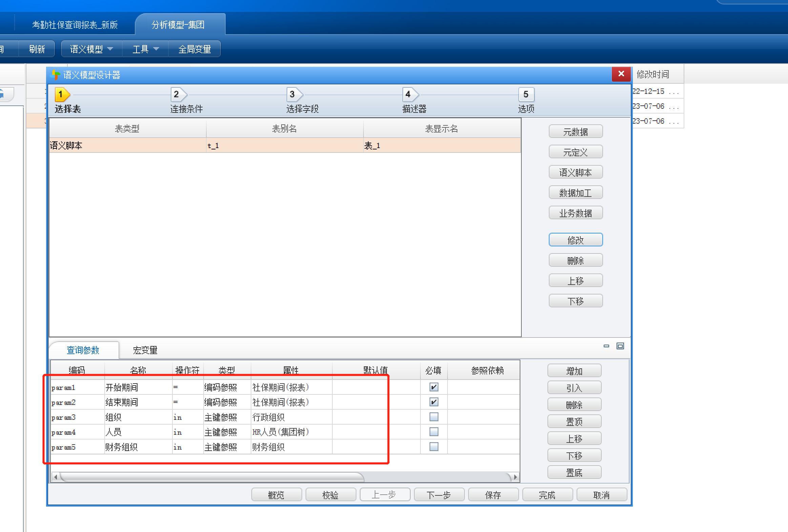Click the 增加 parameter button
Viewport: 788px width, 532px height.
574,371
